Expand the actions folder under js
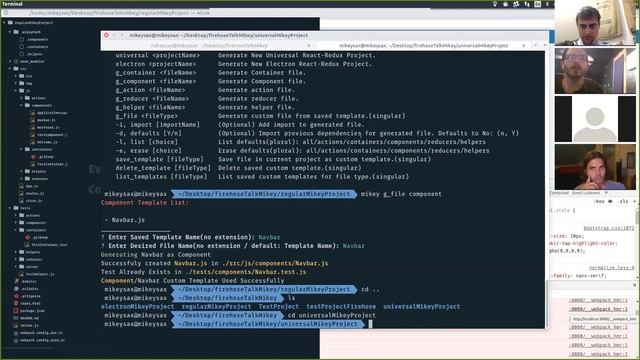 point(21,98)
